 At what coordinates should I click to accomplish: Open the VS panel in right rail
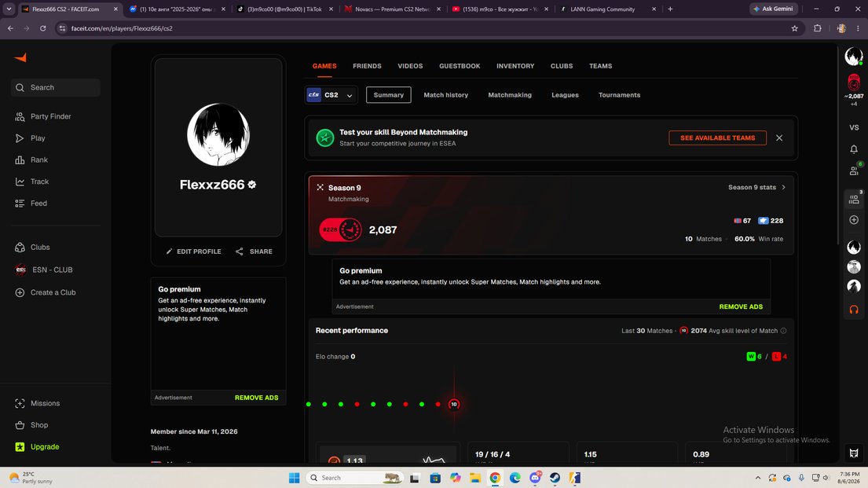pyautogui.click(x=854, y=127)
